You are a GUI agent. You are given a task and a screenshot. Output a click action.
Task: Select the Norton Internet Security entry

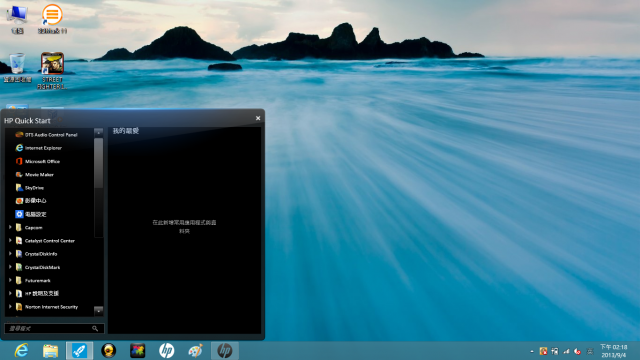[51, 307]
